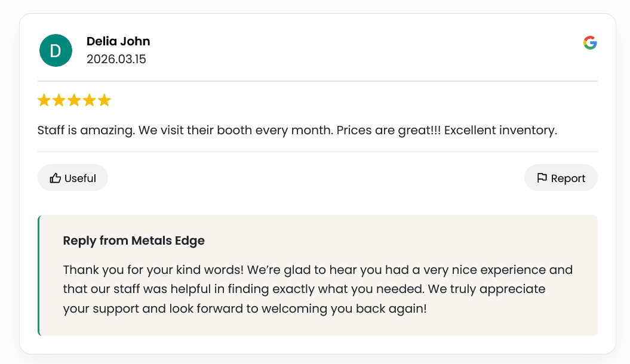Click the thumbs-up icon on Useful
630x364 pixels.
tap(56, 177)
